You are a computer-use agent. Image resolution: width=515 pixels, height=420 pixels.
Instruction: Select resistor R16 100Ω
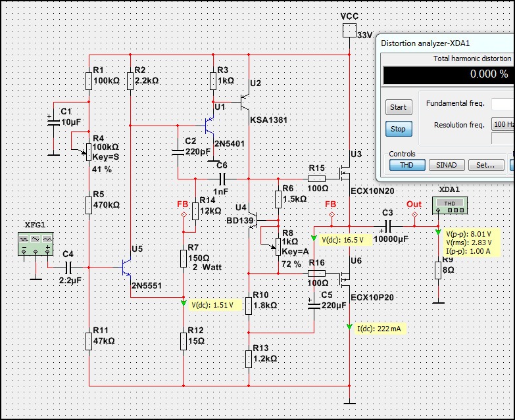(316, 273)
